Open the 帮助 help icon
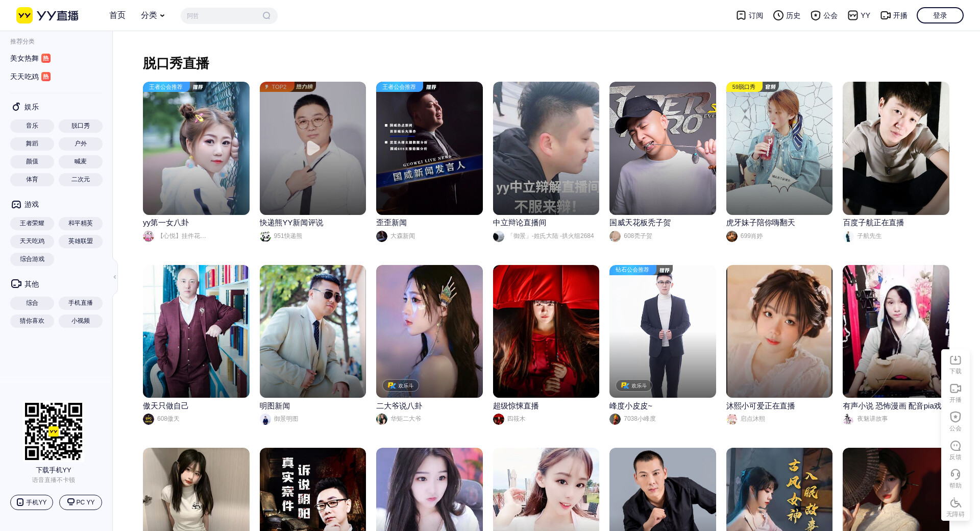The image size is (980, 531). 955,479
